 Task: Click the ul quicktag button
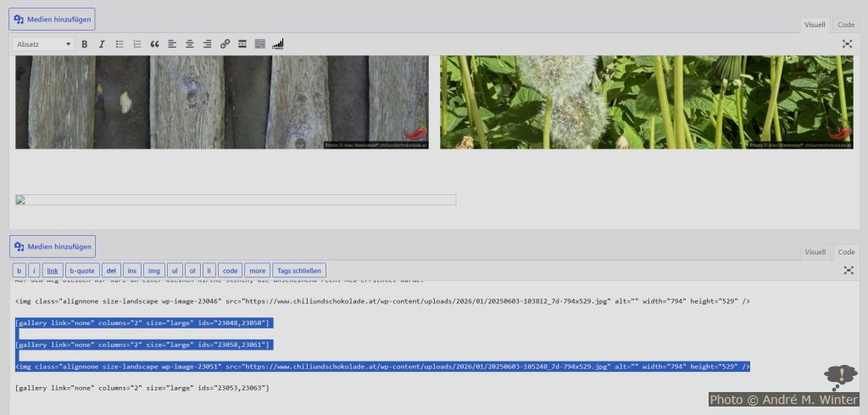click(x=175, y=271)
